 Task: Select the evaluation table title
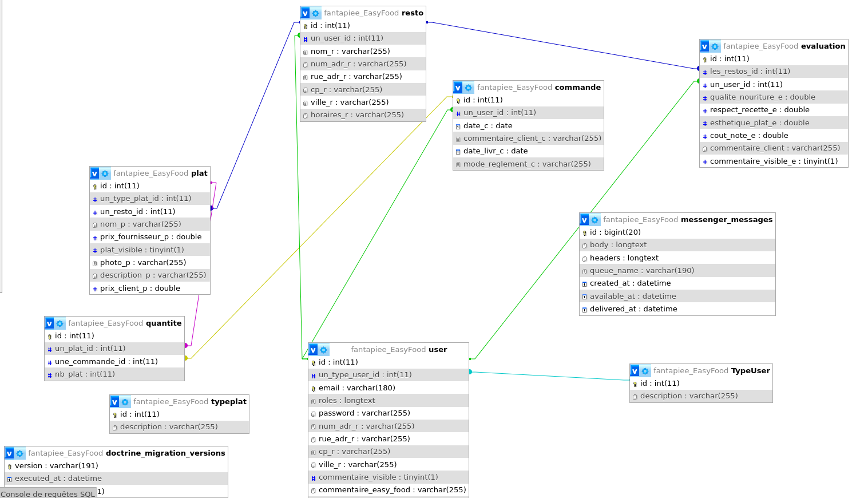coord(784,46)
